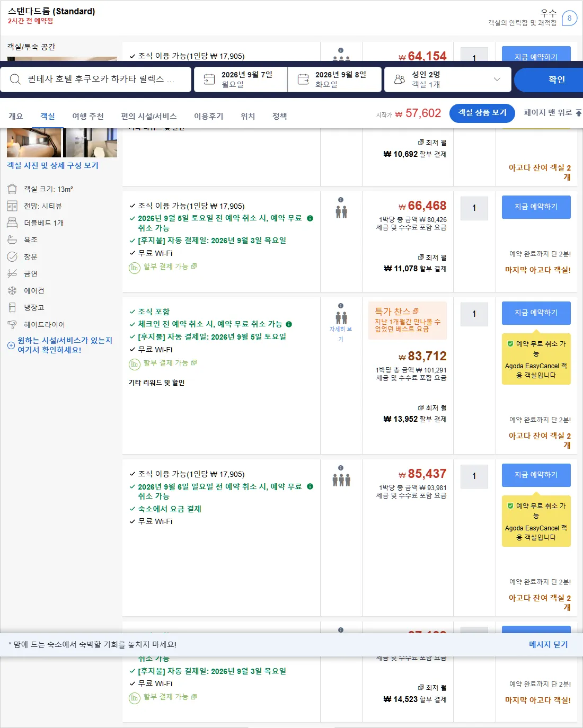Dismiss the banner with 메시지 닫기
The width and height of the screenshot is (583, 728).
[548, 644]
